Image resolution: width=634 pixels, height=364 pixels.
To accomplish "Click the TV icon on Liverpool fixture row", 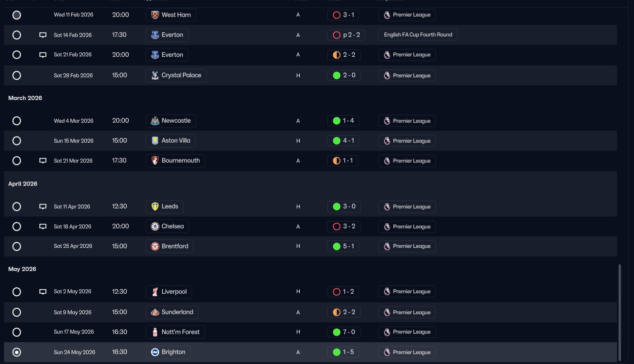I will pos(43,292).
